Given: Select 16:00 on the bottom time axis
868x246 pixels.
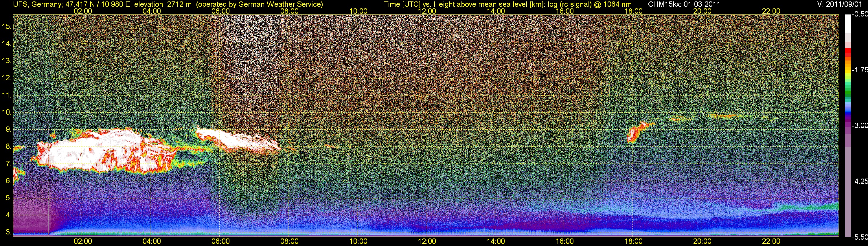Looking at the screenshot, I should [x=565, y=241].
